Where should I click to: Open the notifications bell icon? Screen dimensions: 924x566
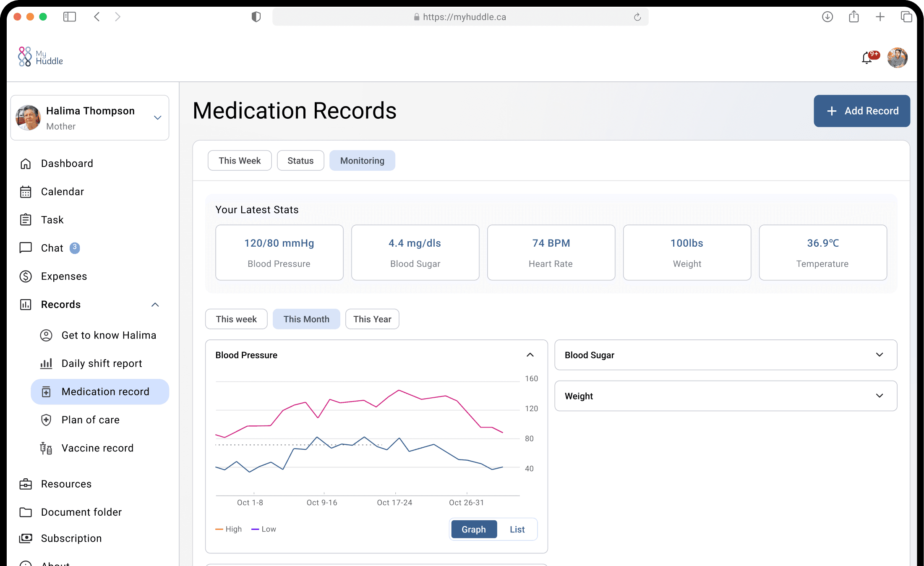pyautogui.click(x=867, y=58)
